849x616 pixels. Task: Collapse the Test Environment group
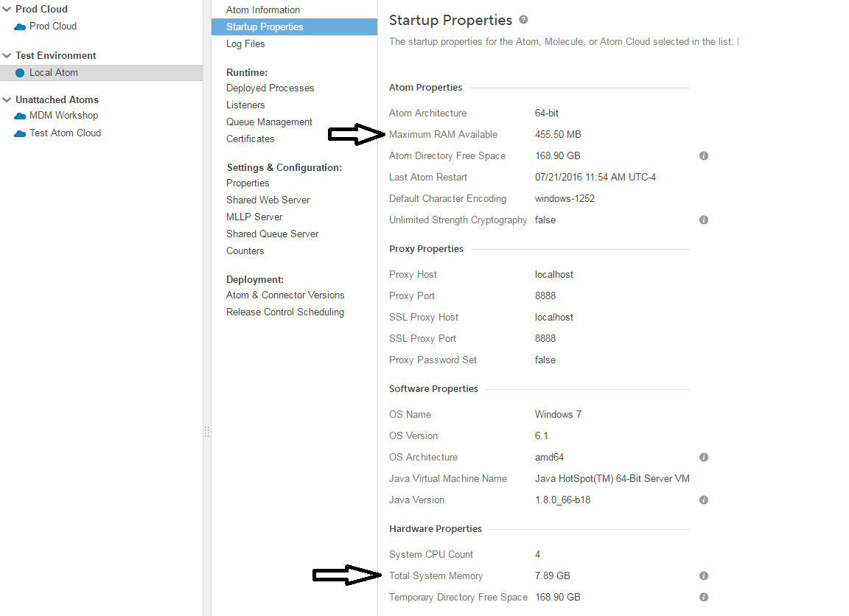click(7, 56)
